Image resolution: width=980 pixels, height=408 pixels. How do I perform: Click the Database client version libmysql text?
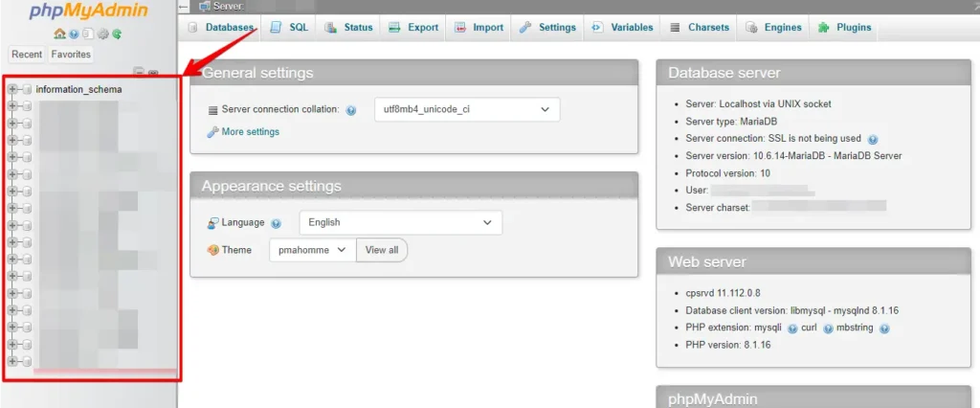tap(791, 310)
